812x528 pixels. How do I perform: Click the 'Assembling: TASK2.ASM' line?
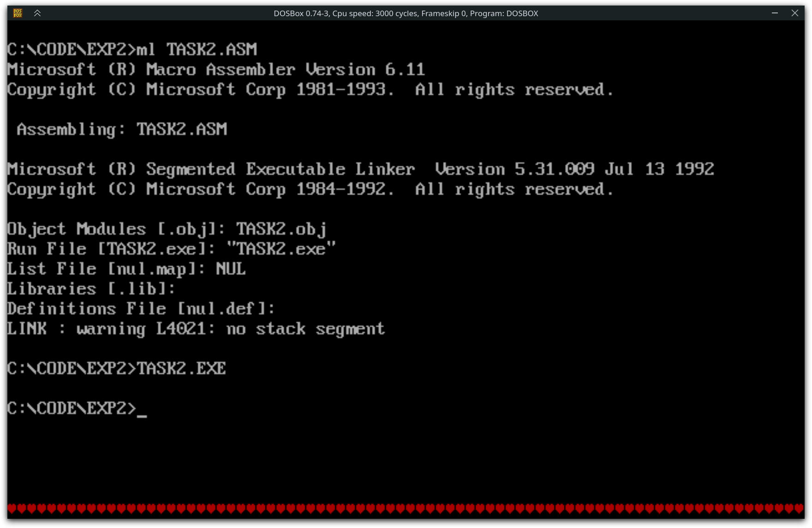pos(122,129)
